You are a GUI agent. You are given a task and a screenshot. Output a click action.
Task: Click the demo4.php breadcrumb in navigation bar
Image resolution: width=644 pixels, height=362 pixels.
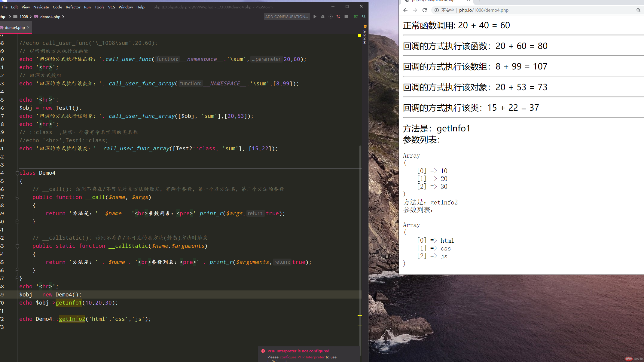click(47, 17)
